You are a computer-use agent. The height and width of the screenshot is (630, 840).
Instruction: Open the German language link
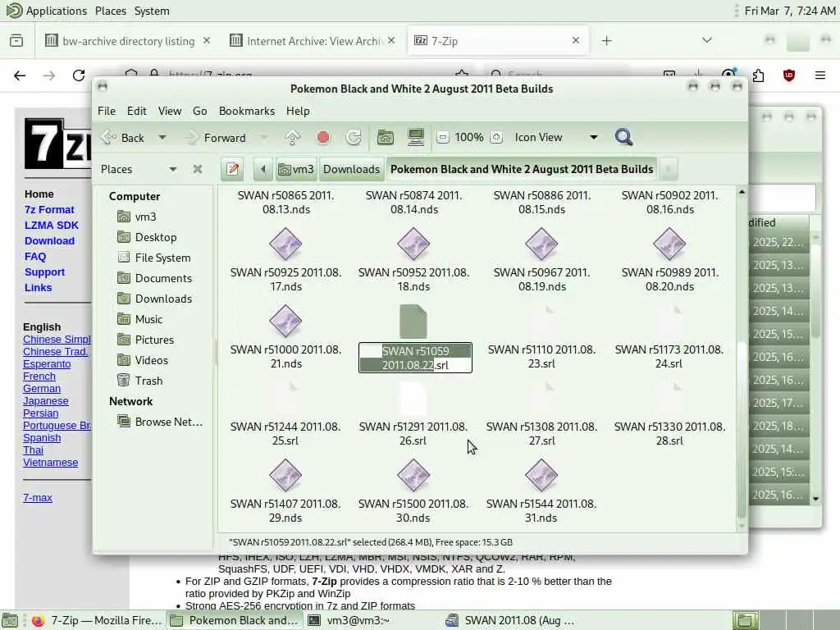42,388
